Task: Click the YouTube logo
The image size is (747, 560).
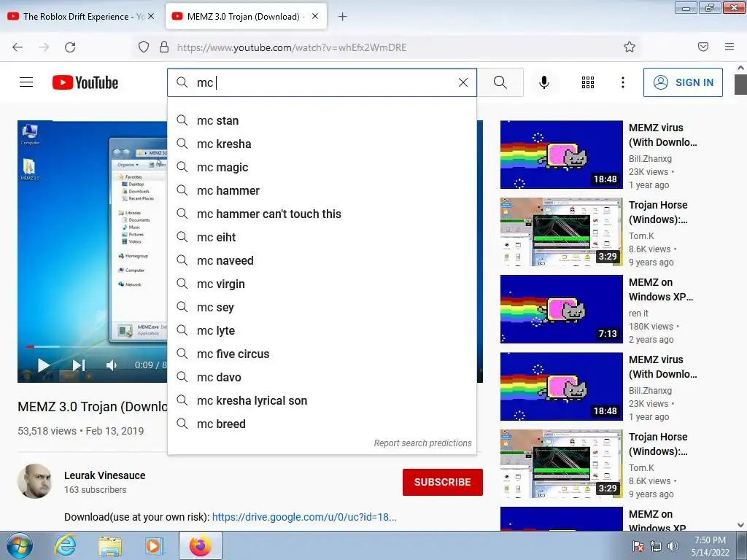Action: [x=85, y=82]
